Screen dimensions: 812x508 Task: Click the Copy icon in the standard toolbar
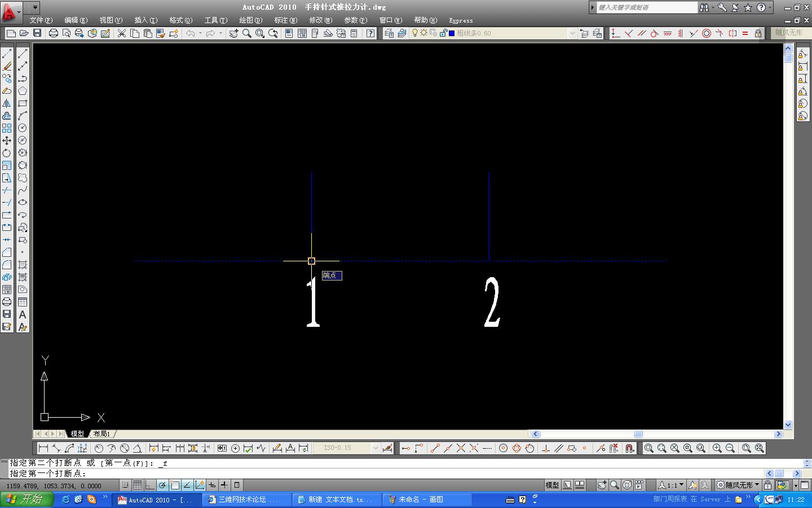[135, 33]
